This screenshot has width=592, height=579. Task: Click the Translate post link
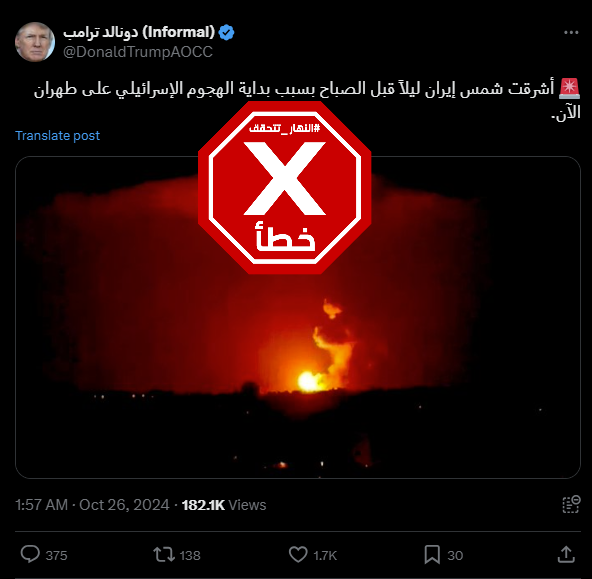coord(57,136)
